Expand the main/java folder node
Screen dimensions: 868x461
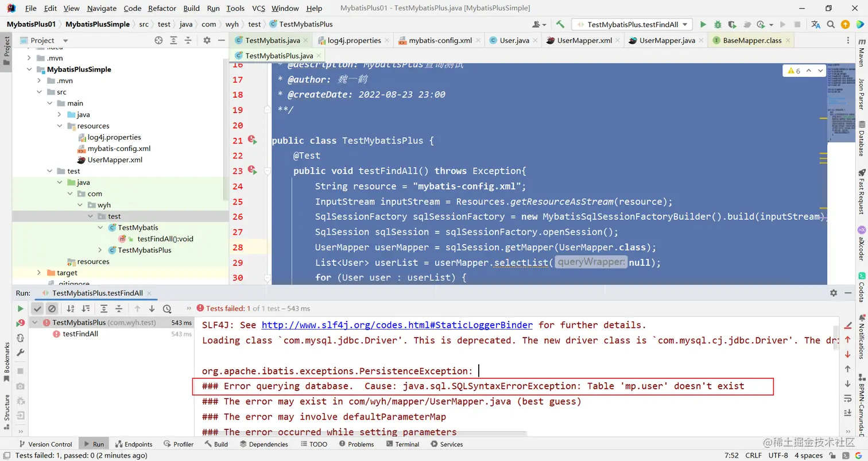tap(59, 114)
